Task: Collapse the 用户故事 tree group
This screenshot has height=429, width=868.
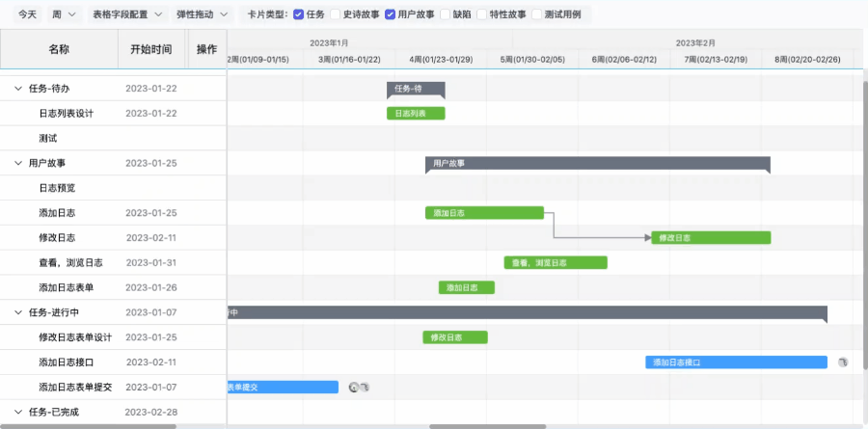Action: point(17,163)
